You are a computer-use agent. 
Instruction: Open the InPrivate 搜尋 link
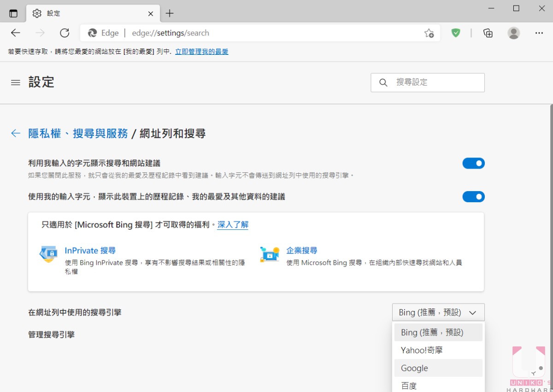90,251
